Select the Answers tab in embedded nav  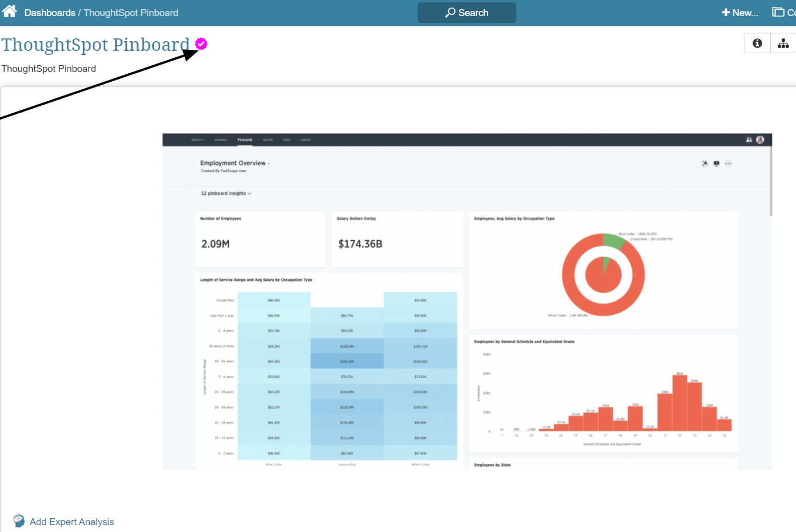click(221, 140)
